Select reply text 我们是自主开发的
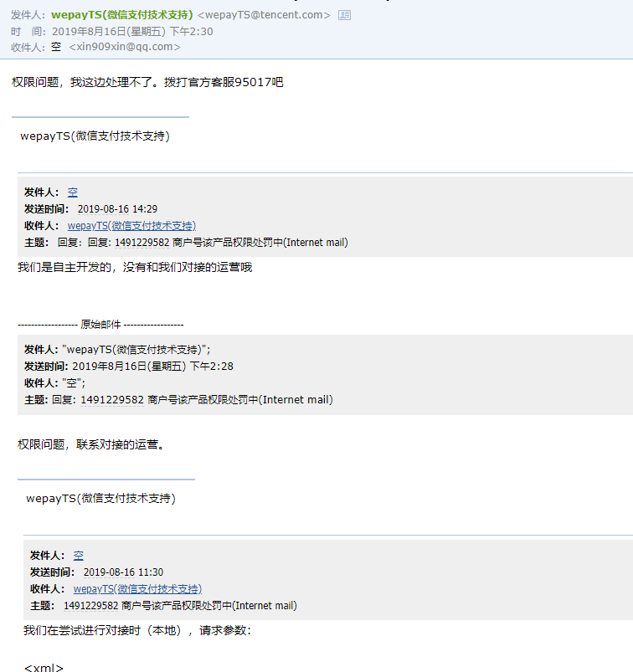Screen dimensions: 633x672 coord(135,267)
